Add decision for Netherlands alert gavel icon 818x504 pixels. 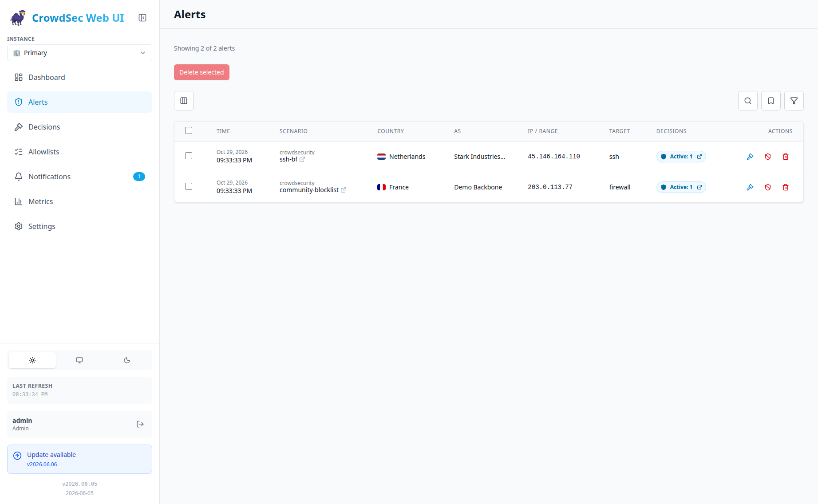[x=750, y=157]
